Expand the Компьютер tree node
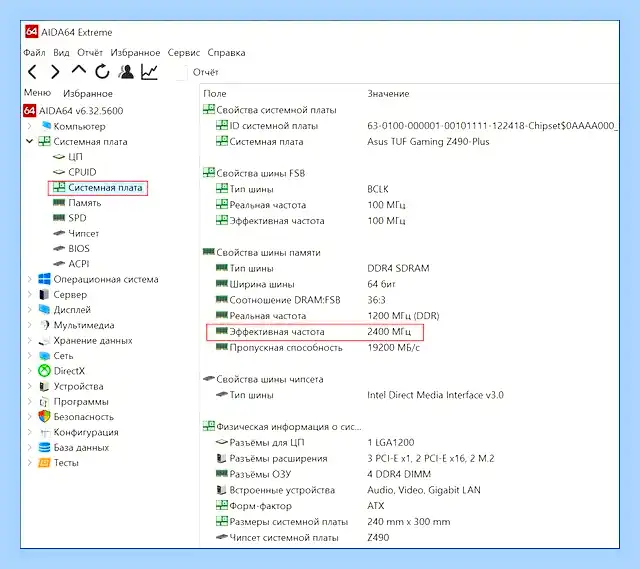The width and height of the screenshot is (640, 569). (x=29, y=126)
